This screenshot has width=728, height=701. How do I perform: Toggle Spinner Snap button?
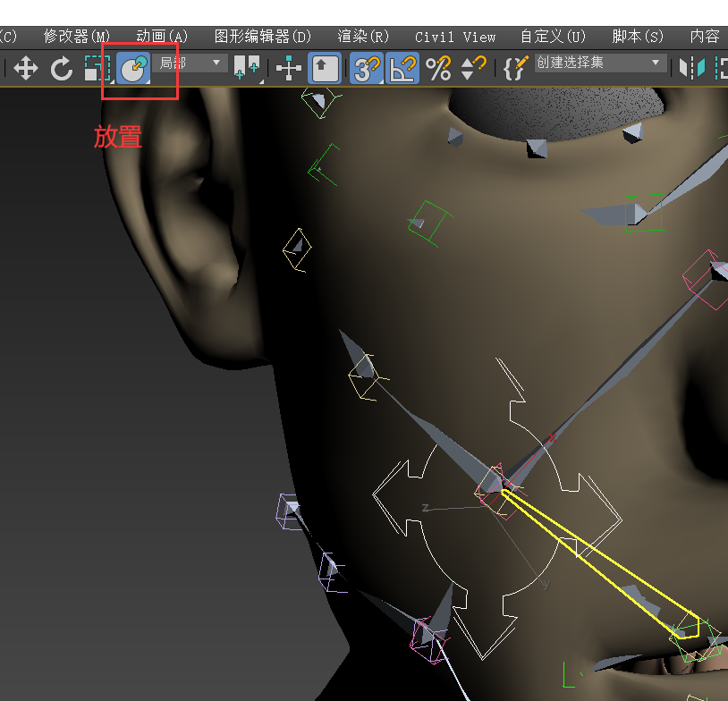[473, 68]
